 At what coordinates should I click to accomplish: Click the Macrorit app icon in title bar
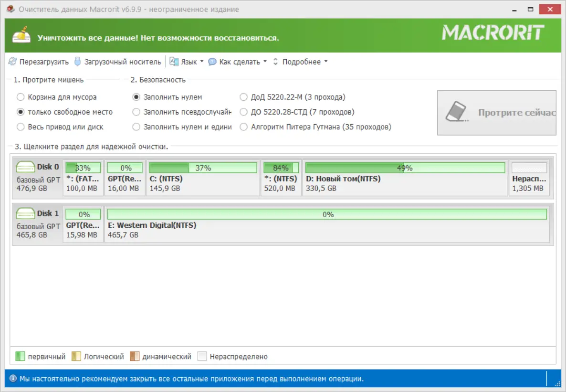[x=11, y=9]
